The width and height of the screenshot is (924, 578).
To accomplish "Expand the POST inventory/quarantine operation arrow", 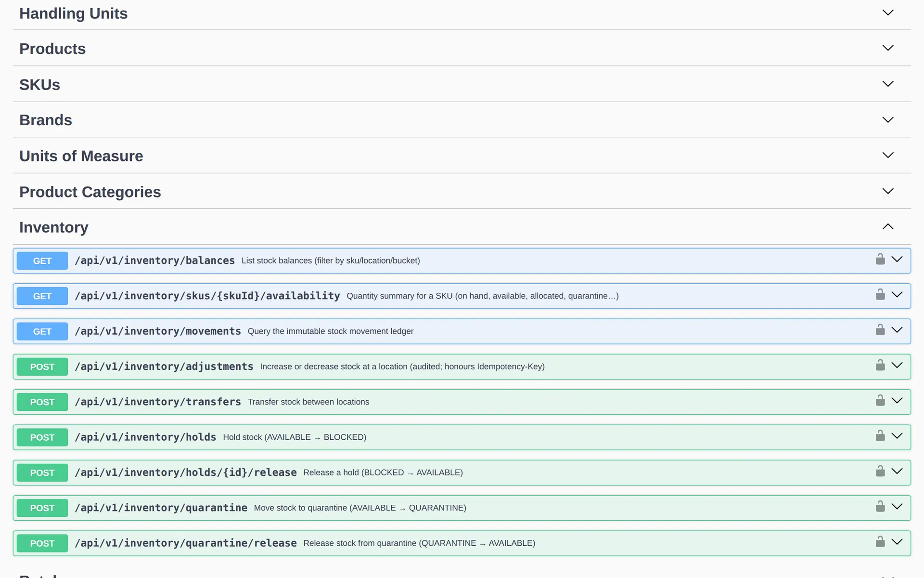I will 897,506.
